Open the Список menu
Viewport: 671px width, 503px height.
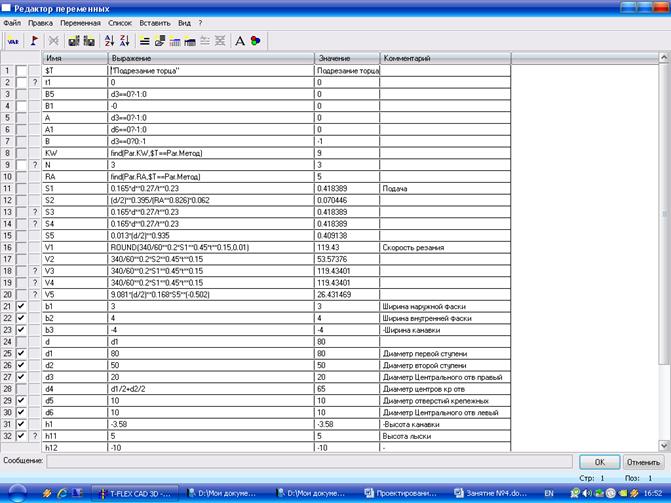[x=120, y=23]
